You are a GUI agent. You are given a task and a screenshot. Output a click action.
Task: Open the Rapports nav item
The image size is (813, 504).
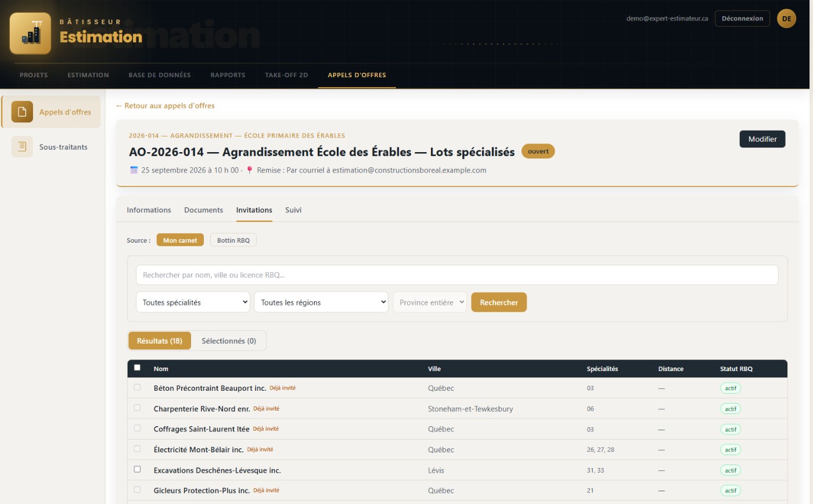click(228, 75)
